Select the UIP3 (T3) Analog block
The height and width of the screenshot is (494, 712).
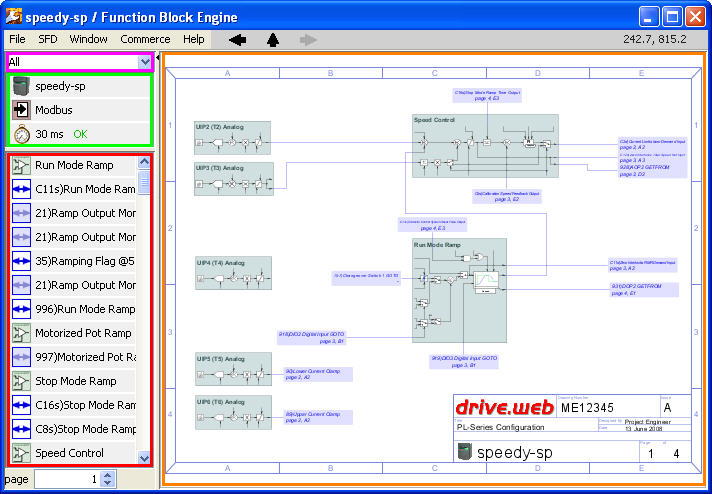[x=234, y=179]
